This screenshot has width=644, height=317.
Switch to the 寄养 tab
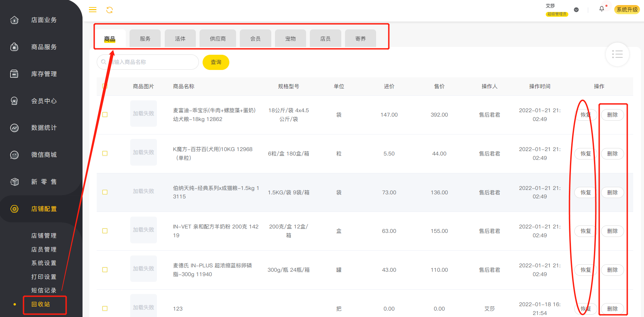tap(361, 39)
